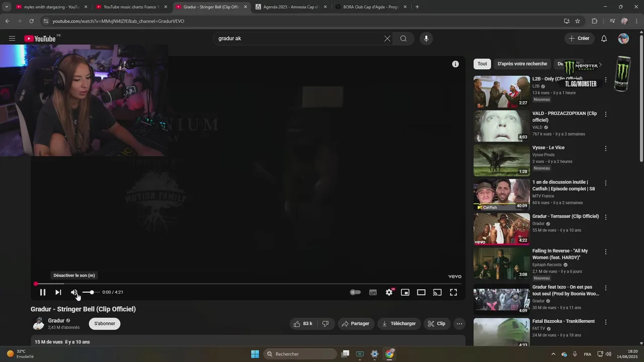Open the L2B - Only thumbnail
The image size is (644, 362).
point(502,92)
